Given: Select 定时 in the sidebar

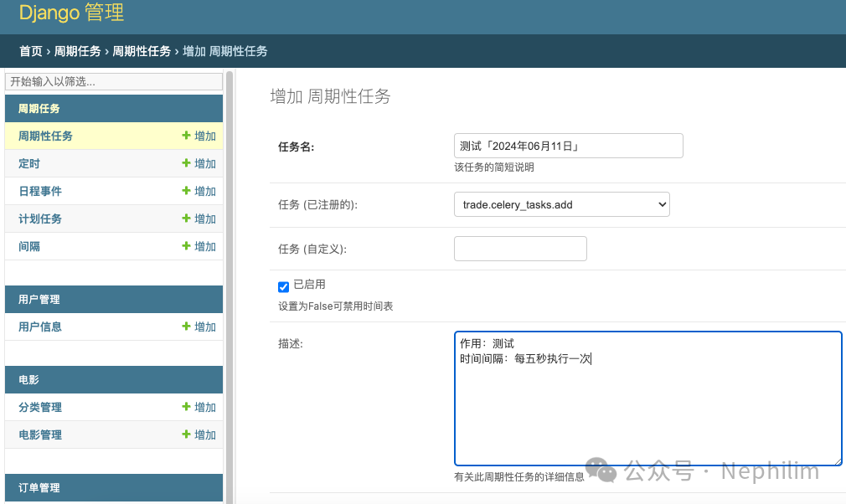Looking at the screenshot, I should pyautogui.click(x=29, y=163).
